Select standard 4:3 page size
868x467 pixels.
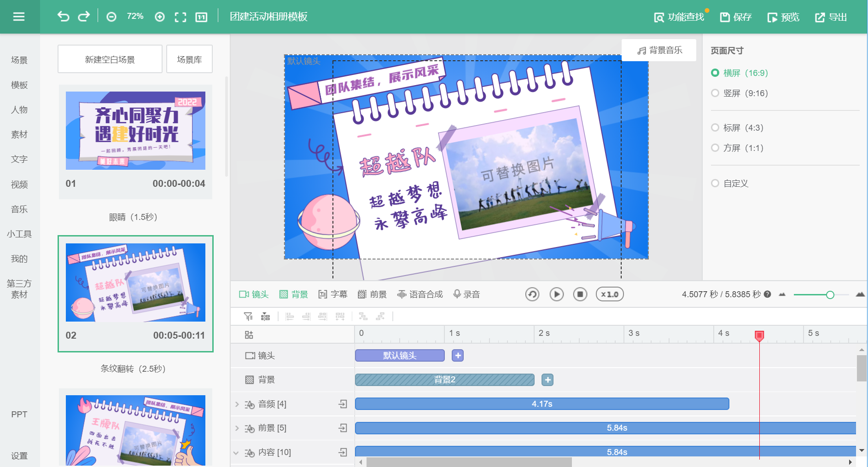click(x=737, y=127)
